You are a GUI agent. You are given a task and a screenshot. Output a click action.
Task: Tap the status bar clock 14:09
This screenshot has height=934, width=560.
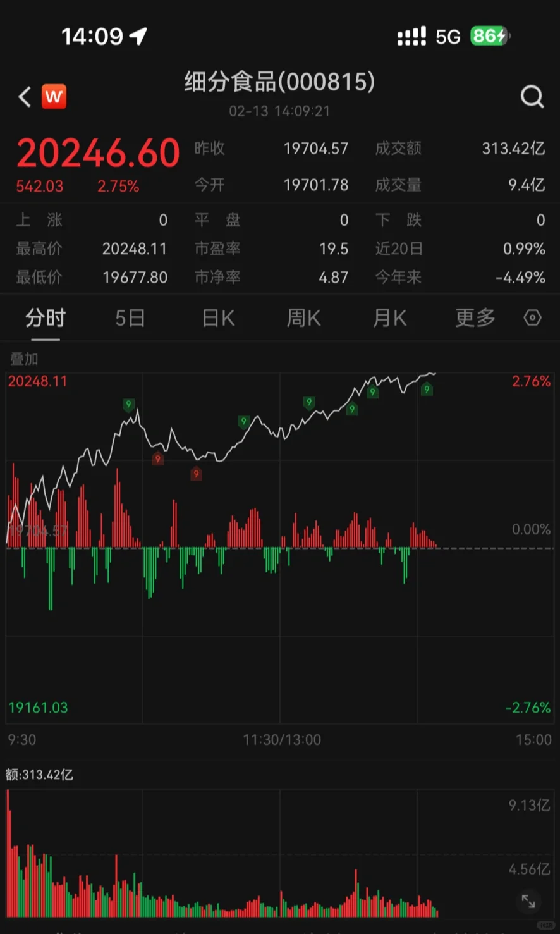click(x=92, y=36)
